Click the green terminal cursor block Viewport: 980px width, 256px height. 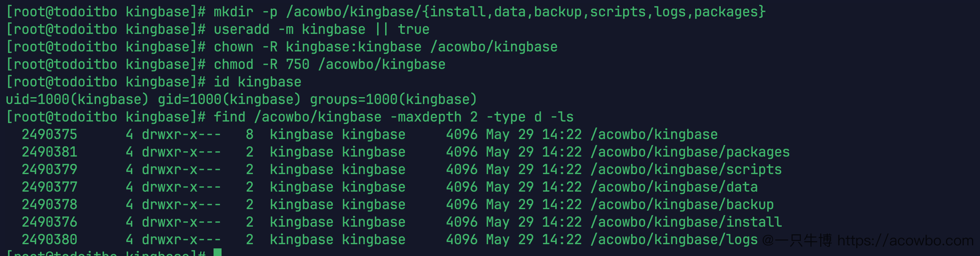coord(217,252)
